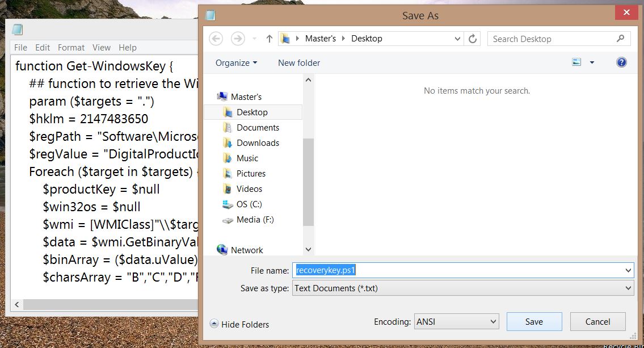Select the Downloads folder icon
Viewport: 644px width, 348px height.
(x=227, y=142)
